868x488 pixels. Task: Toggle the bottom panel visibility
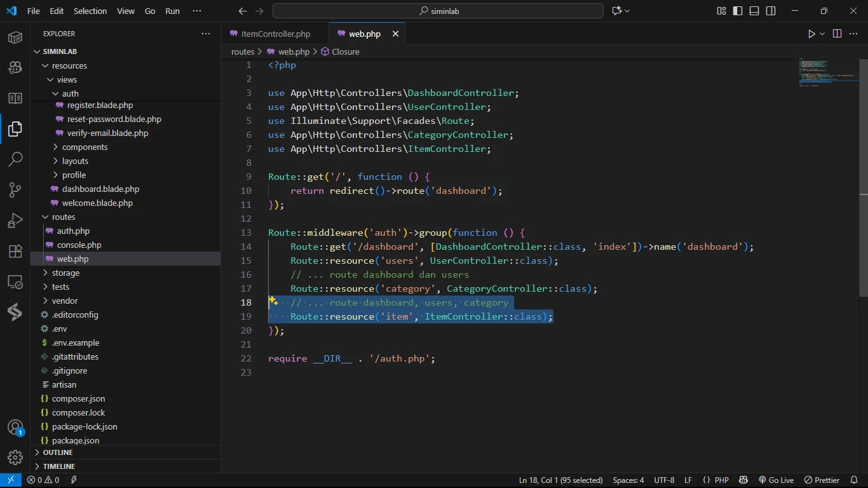pos(754,11)
